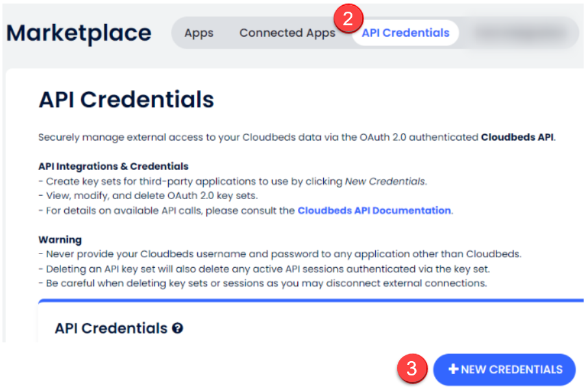
Task: Click the plus icon on New Credentials
Action: click(454, 370)
